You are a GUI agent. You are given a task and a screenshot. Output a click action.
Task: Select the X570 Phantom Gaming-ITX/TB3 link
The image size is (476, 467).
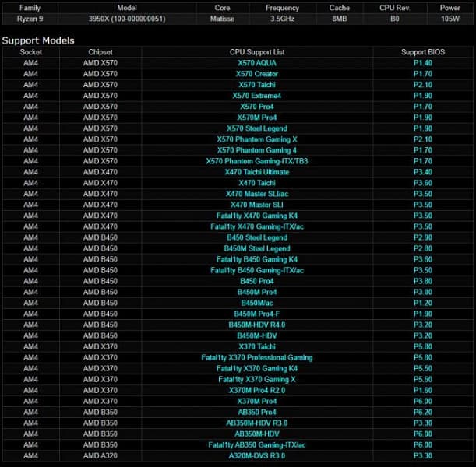coord(257,161)
